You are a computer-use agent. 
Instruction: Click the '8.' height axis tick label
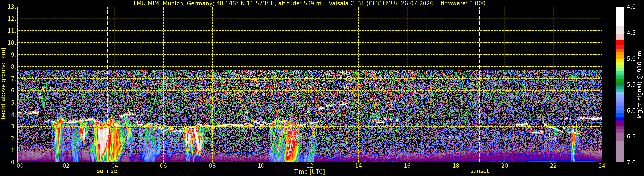pyautogui.click(x=13, y=67)
